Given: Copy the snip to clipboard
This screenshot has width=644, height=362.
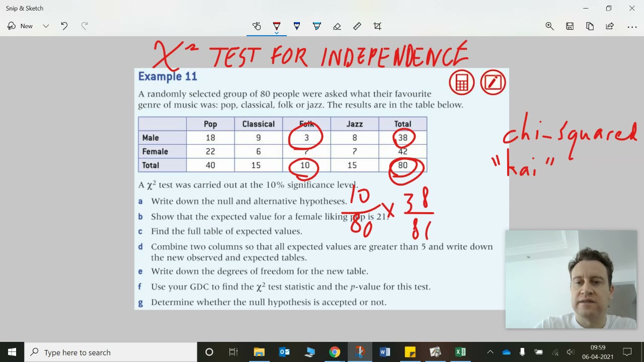Looking at the screenshot, I should click(590, 26).
